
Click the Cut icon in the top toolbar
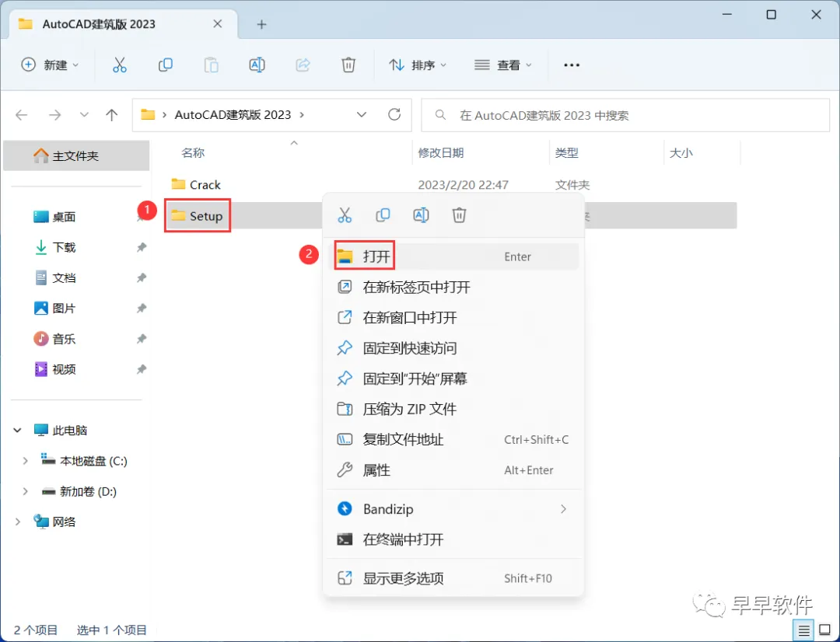(120, 65)
